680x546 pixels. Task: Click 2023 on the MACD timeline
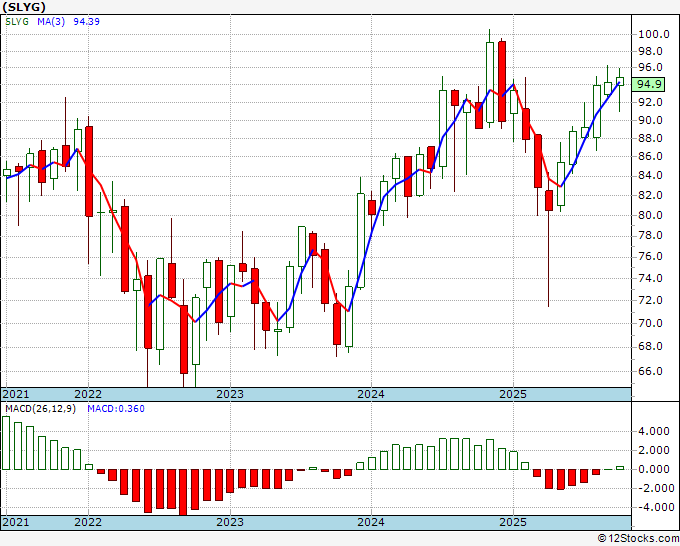click(x=230, y=522)
